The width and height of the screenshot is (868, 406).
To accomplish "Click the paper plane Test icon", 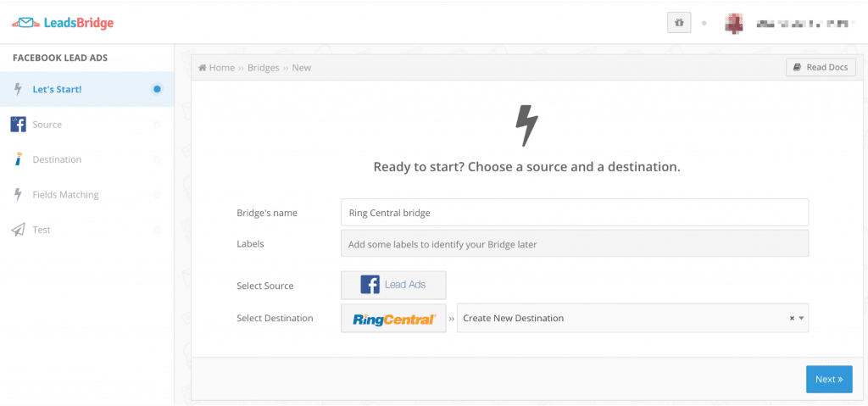I will (x=18, y=230).
